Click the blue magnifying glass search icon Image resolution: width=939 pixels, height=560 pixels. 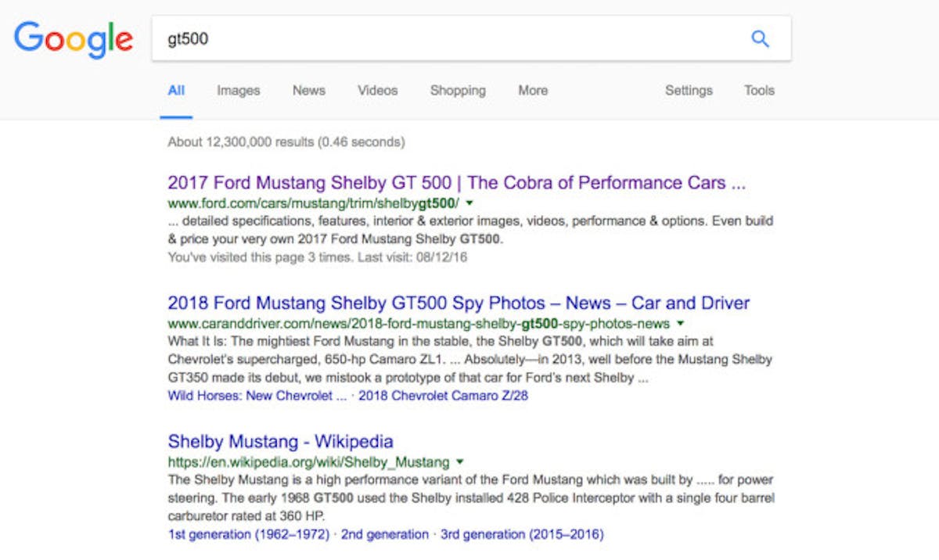click(759, 37)
